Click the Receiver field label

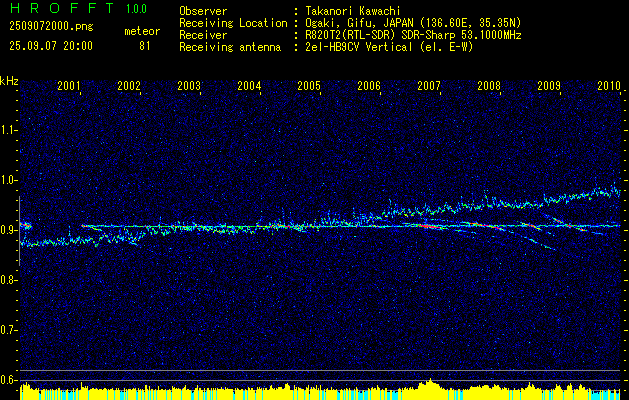tap(203, 35)
